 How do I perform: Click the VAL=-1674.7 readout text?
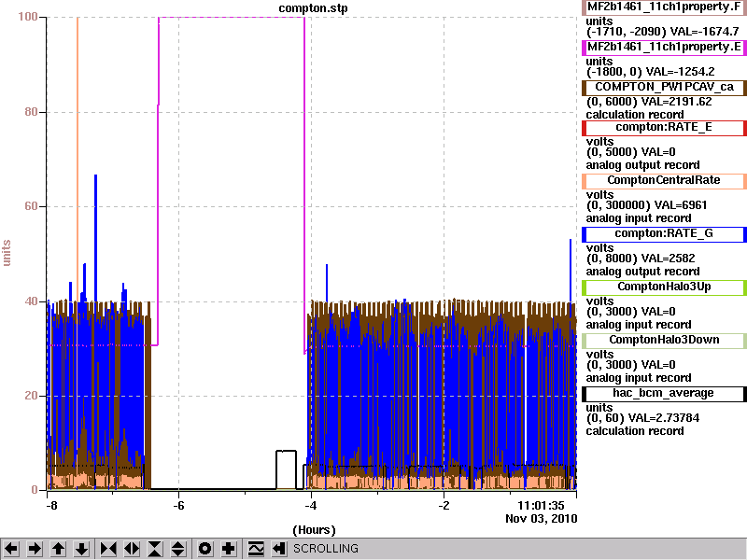(704, 32)
